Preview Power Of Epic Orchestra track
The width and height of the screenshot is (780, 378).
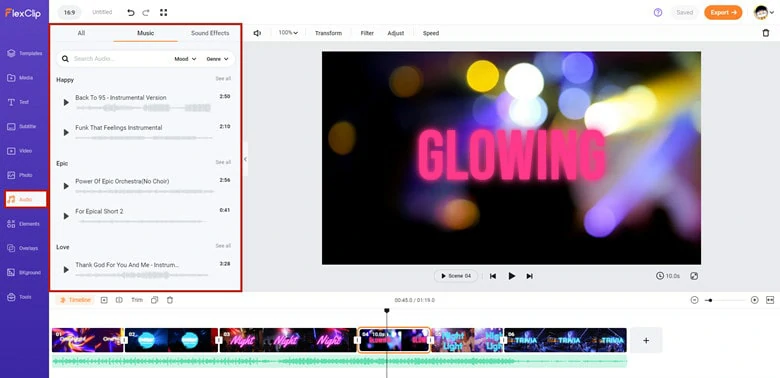pos(66,186)
